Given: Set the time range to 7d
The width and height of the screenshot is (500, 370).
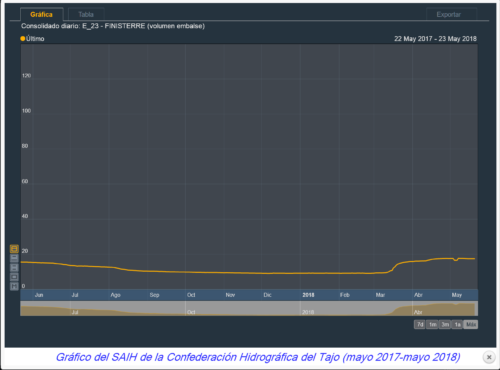Looking at the screenshot, I should [x=420, y=325].
